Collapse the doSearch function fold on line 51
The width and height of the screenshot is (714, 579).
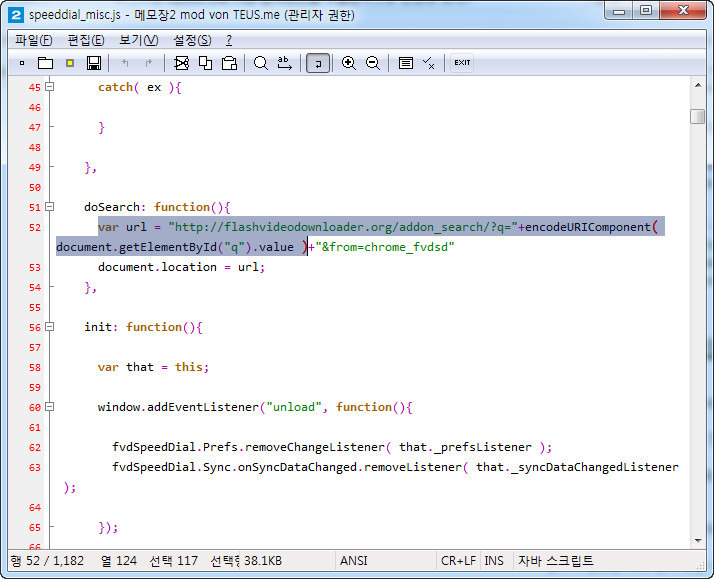click(x=50, y=207)
